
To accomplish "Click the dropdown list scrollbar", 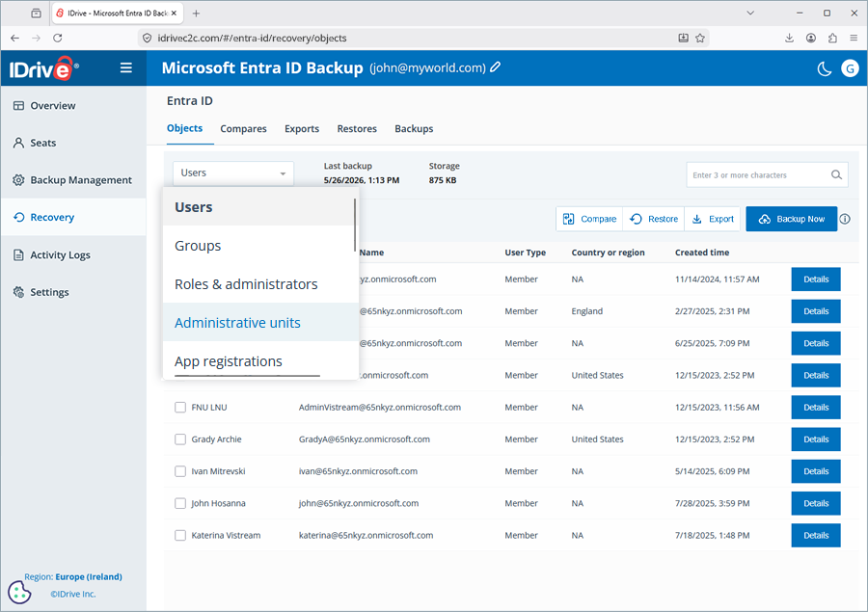I will [x=355, y=226].
